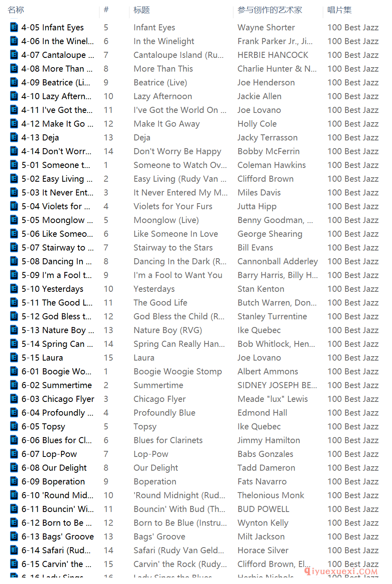The width and height of the screenshot is (392, 584).
Task: Select the icon next to 6-07 Lop-Pow
Action: coord(14,454)
